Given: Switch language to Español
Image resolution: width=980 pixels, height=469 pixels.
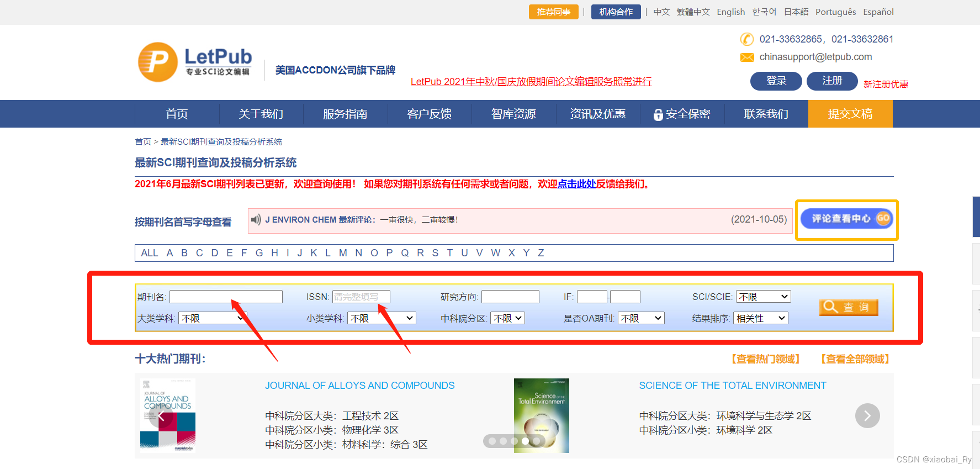Looking at the screenshot, I should pos(878,12).
